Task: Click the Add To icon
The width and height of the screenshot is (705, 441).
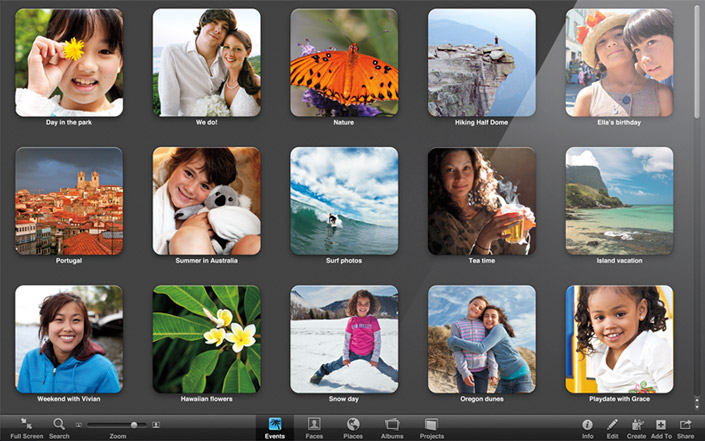Action: (x=660, y=424)
